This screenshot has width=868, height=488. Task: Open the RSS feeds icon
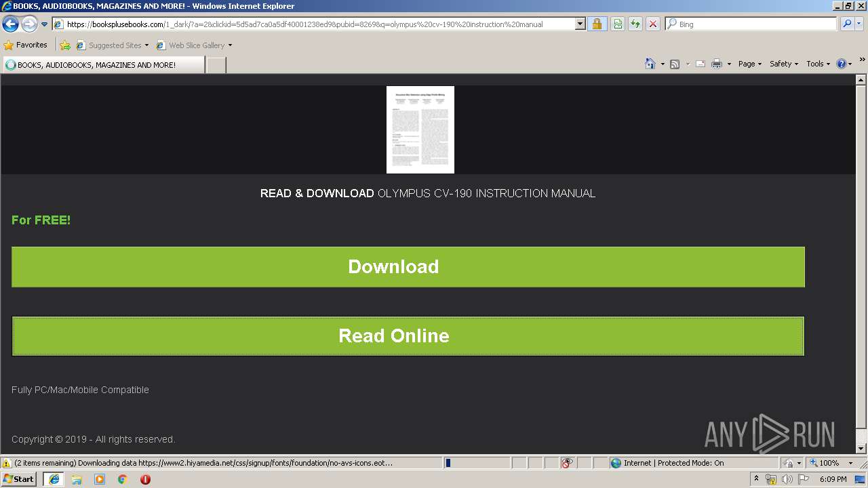point(675,64)
